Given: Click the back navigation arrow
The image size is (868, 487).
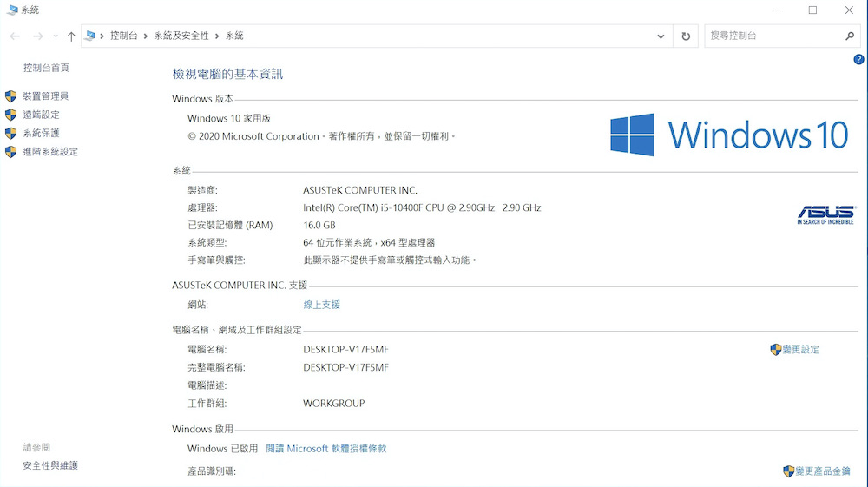Looking at the screenshot, I should 15,36.
